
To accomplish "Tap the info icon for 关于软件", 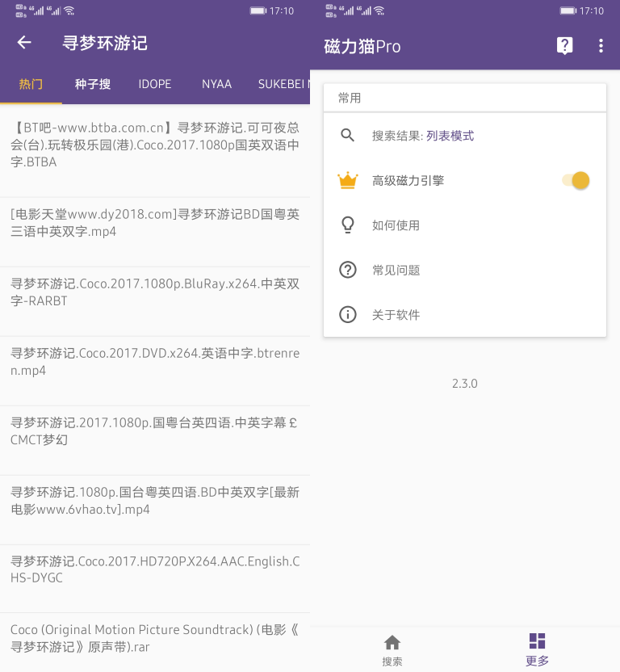I will click(x=347, y=314).
